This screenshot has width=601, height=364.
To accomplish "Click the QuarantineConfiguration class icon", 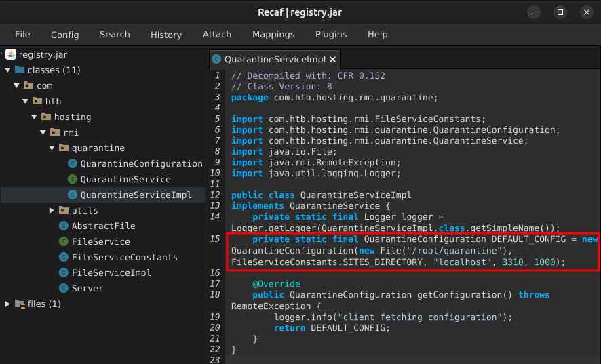I will tap(73, 164).
